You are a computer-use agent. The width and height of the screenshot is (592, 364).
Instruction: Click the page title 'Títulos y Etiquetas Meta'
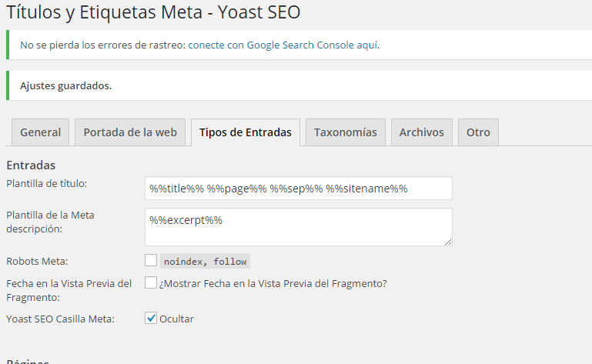pos(105,12)
